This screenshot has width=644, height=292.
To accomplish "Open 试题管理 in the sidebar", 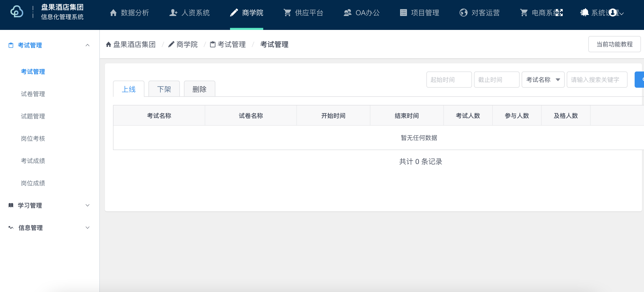I will [33, 116].
